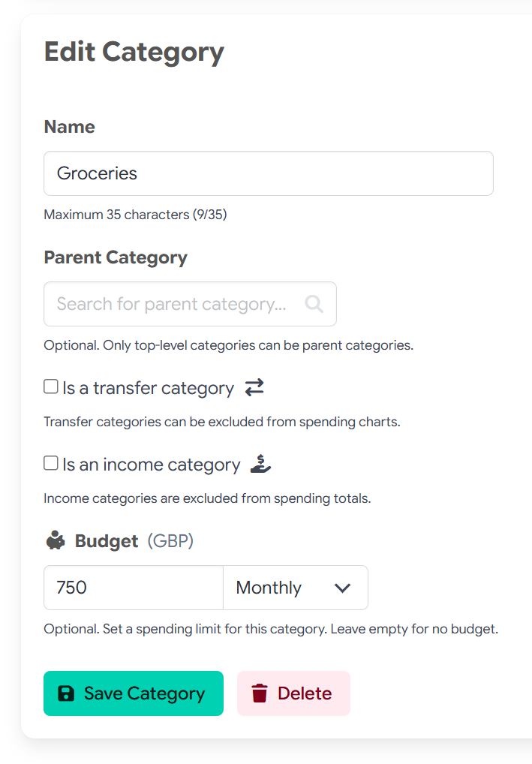Open the budget frequency dropdown showing Monthly
This screenshot has width=532, height=764.
[x=295, y=588]
